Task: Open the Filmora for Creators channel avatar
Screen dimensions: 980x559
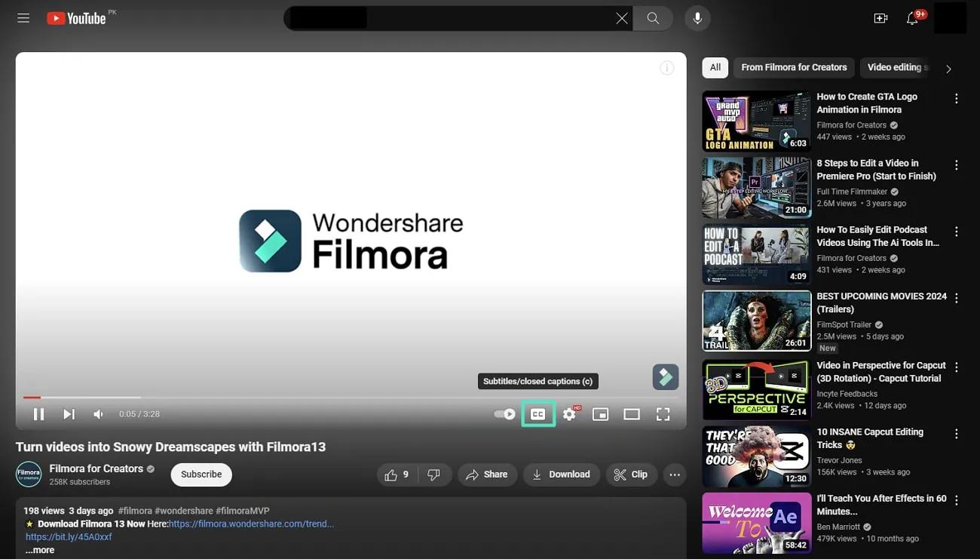Action: (29, 475)
